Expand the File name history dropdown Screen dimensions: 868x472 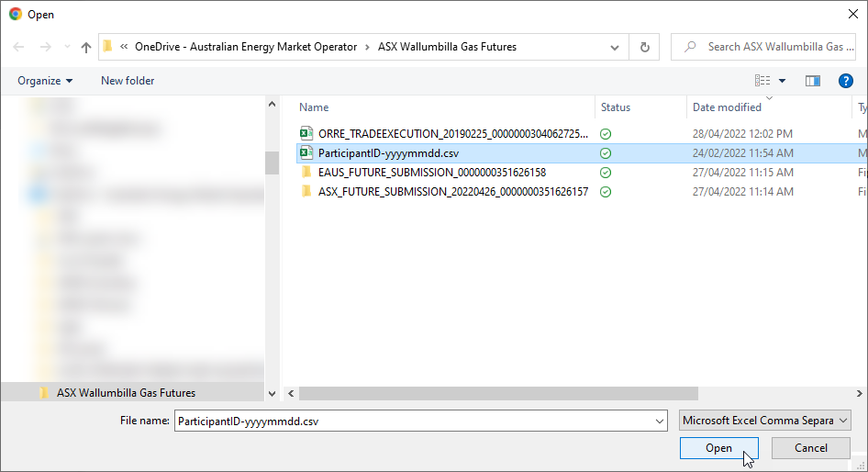[660, 421]
